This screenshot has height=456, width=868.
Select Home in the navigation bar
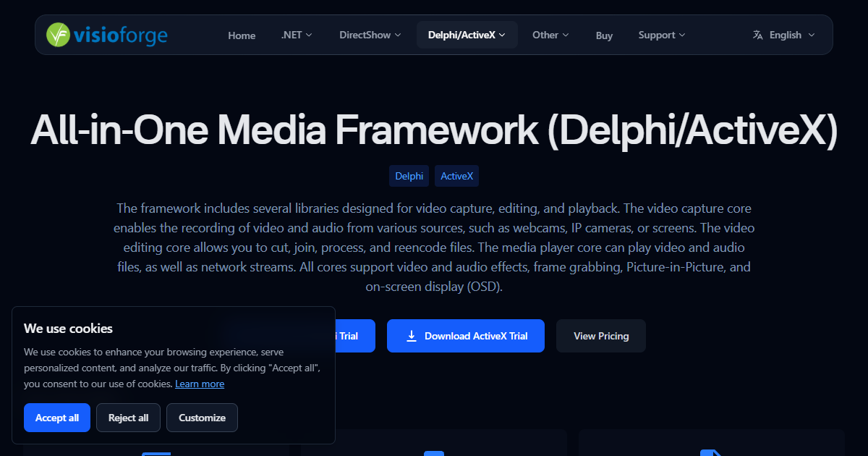[242, 35]
